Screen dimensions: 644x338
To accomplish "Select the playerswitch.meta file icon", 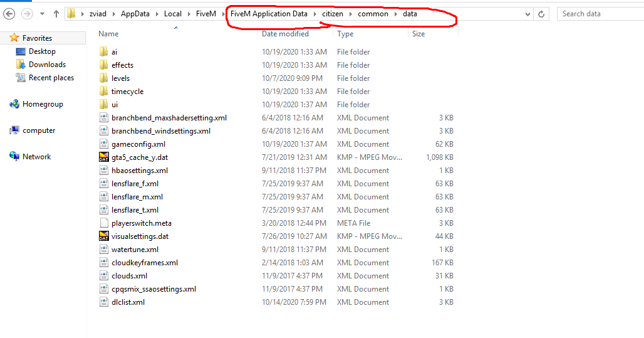I will pos(104,223).
